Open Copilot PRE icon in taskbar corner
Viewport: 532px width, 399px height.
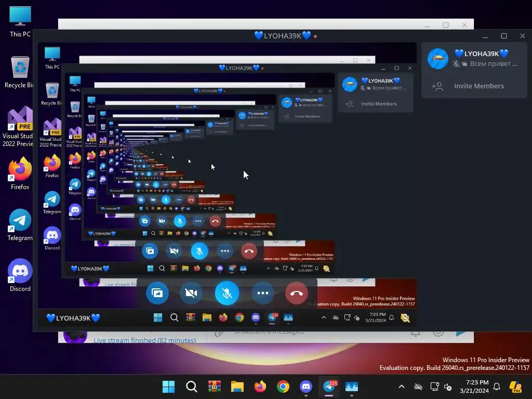click(x=516, y=387)
